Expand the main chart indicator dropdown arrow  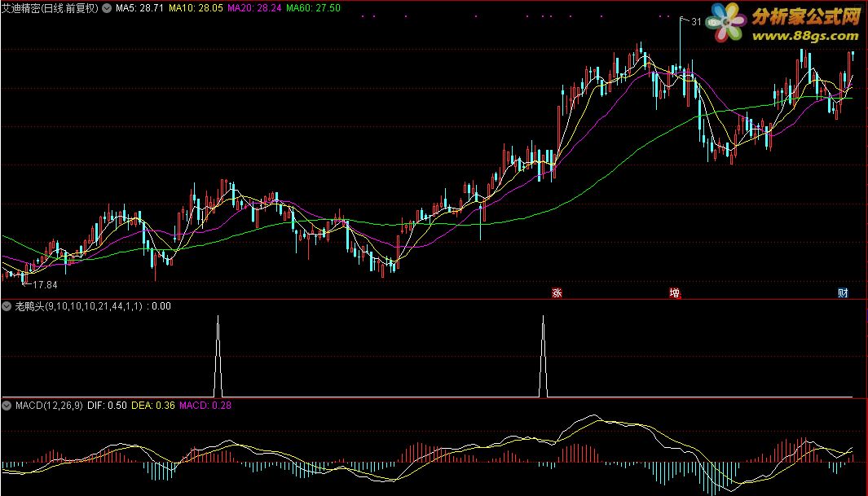107,8
